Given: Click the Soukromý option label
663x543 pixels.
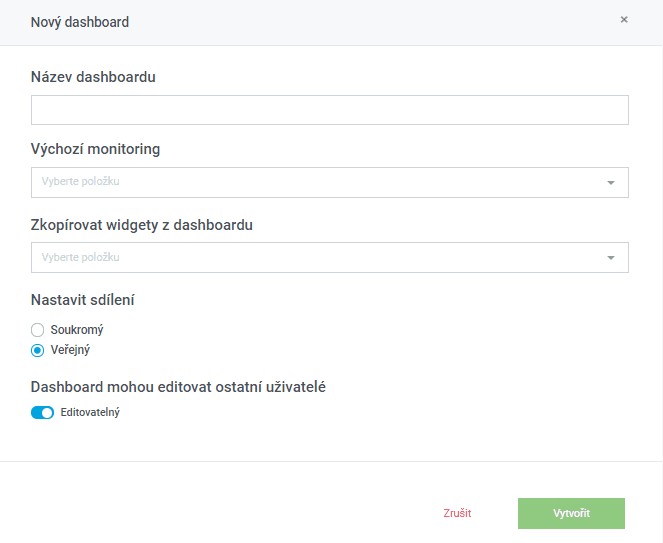Looking at the screenshot, I should tap(77, 329).
